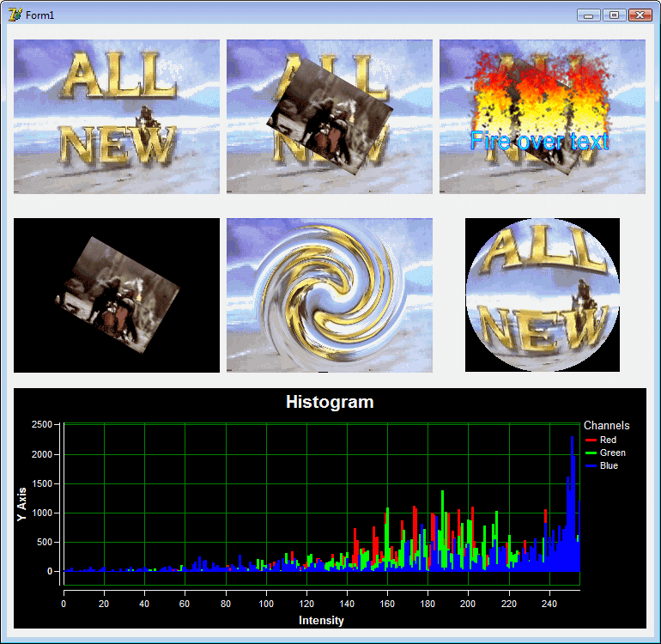Image resolution: width=661 pixels, height=644 pixels.
Task: Click the Fire over text image
Action: (543, 117)
